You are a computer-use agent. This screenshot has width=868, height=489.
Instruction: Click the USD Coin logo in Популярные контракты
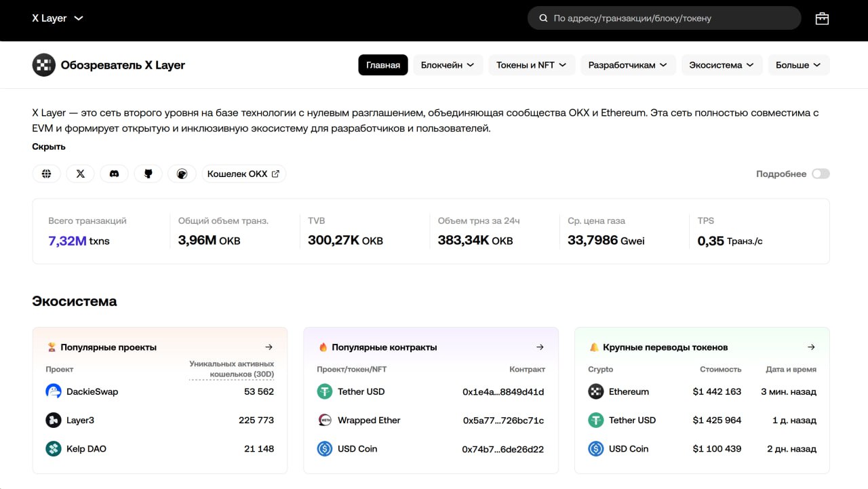pyautogui.click(x=325, y=448)
